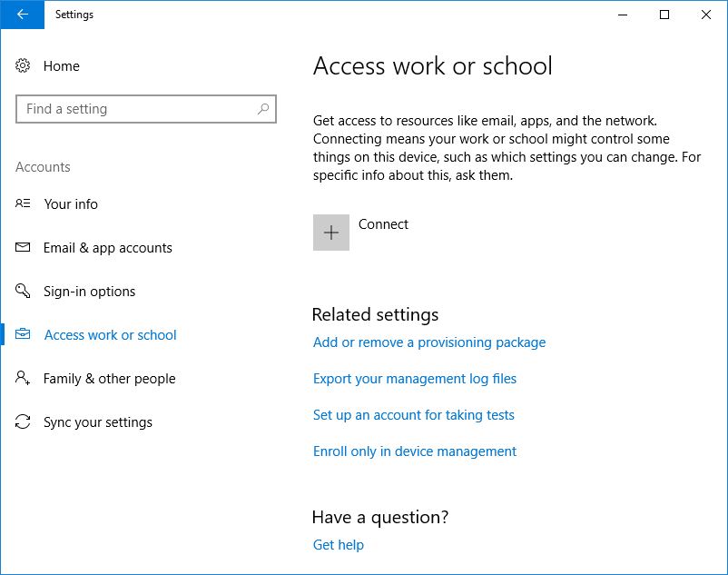Select the Your info person icon

point(23,204)
